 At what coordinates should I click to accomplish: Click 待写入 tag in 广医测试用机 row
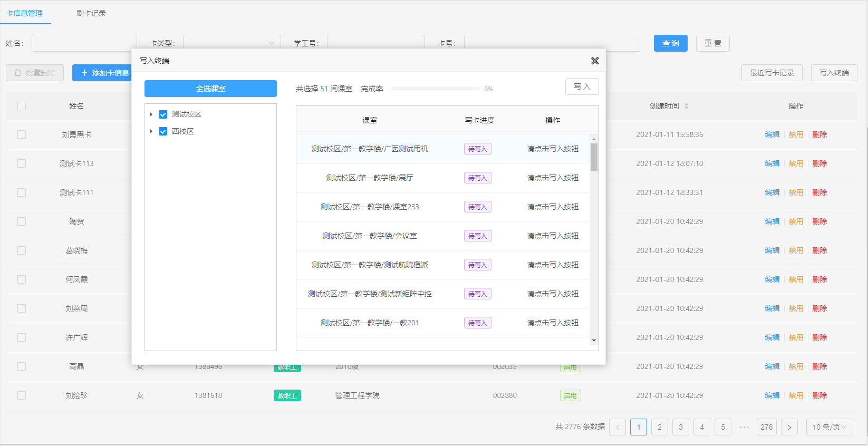478,149
